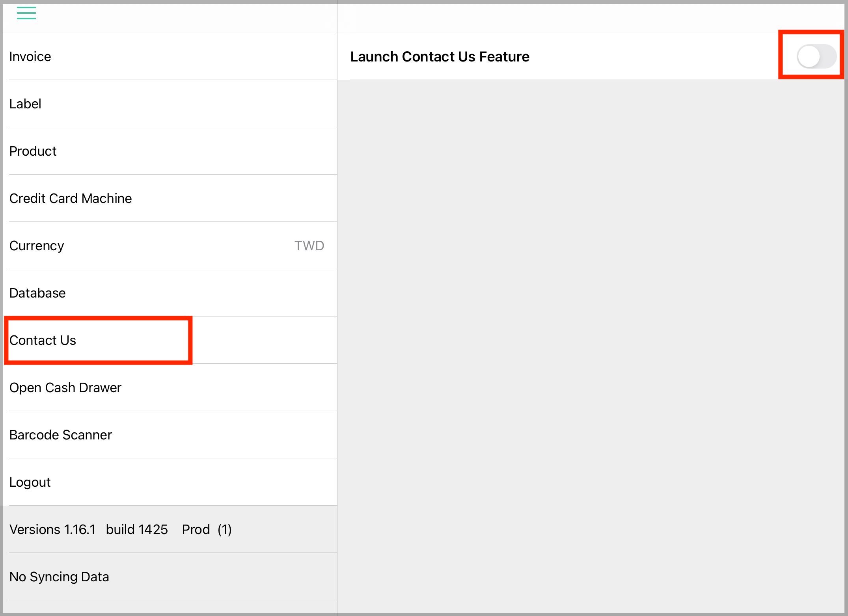
Task: Click the empty gray detail panel
Action: point(591,347)
